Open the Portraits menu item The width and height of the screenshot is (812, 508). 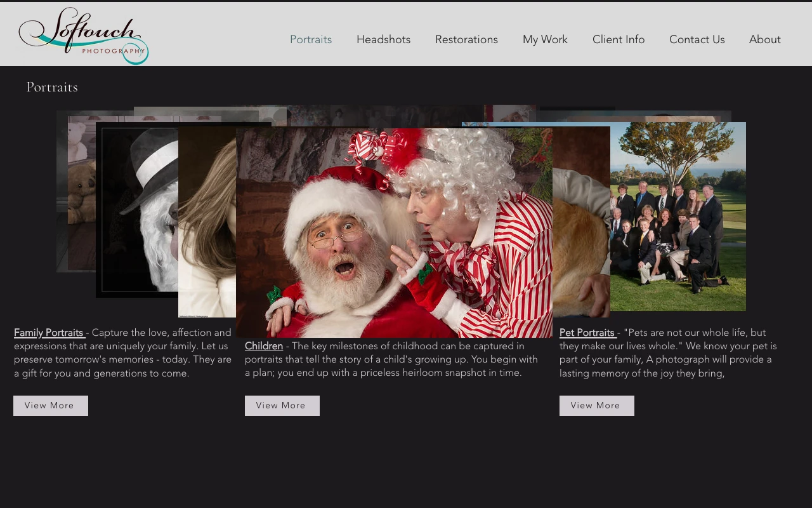pos(311,39)
